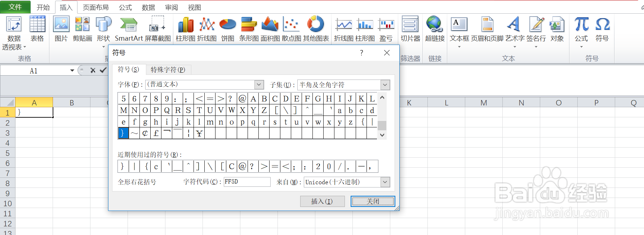The image size is (644, 235).
Task: Select the £ symbol in the grid
Action: click(x=156, y=133)
